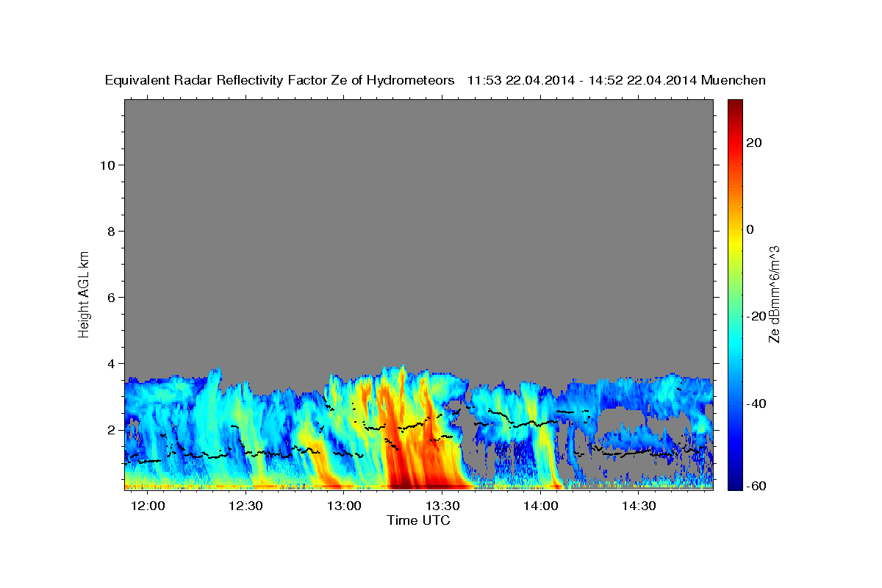Click the colorbar label '-20'
The width and height of the screenshot is (882, 588).
click(756, 316)
